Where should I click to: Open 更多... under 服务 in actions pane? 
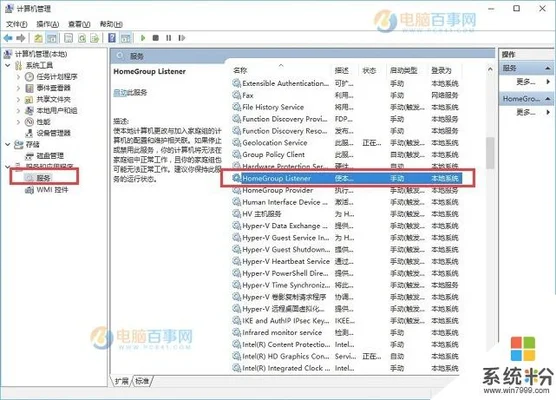(526, 82)
